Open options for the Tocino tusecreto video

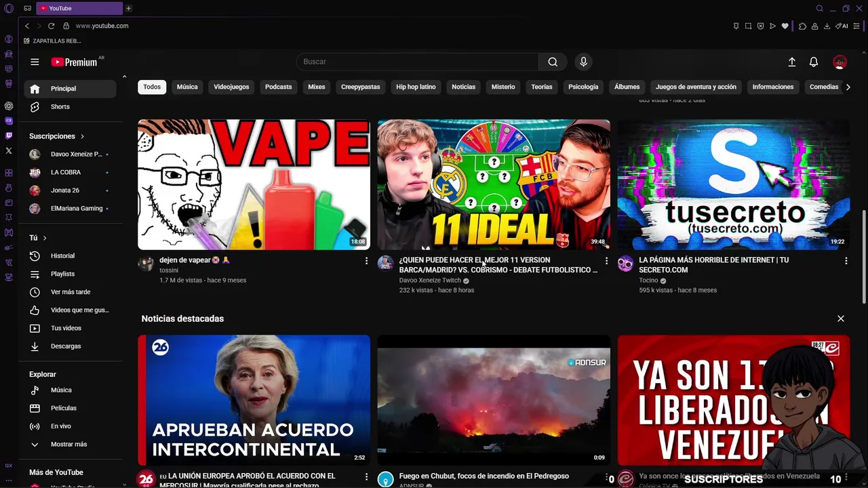point(846,261)
